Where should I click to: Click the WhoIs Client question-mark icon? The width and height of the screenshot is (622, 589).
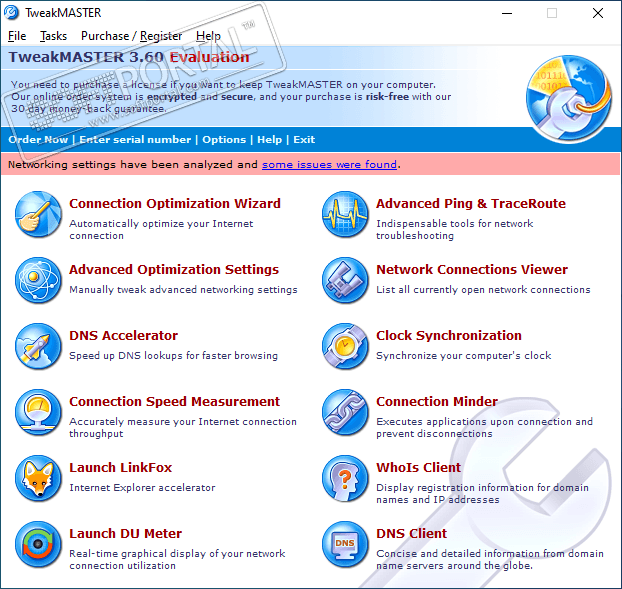tap(345, 478)
